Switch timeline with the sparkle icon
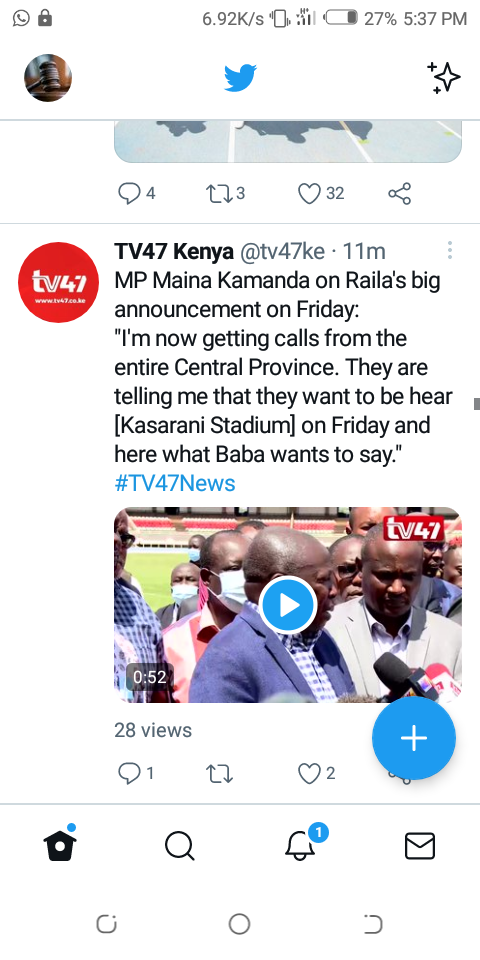Screen dimensions: 480x960 tap(443, 78)
